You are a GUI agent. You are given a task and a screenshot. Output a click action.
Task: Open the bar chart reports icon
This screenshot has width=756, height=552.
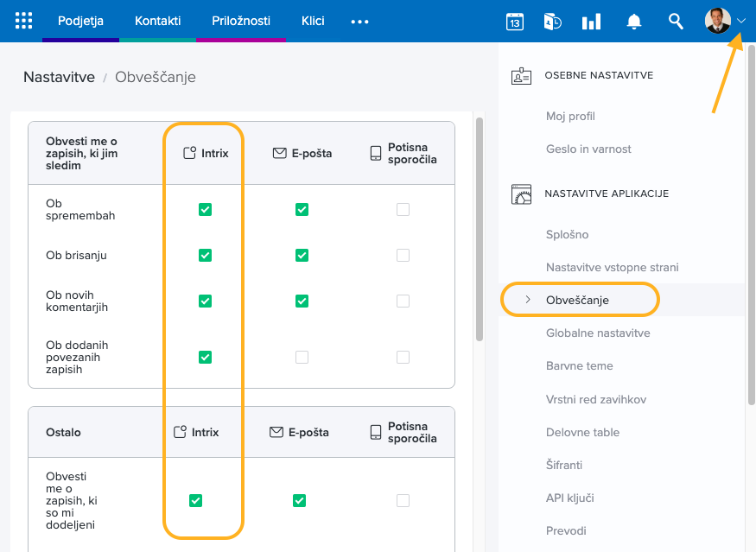coord(591,22)
